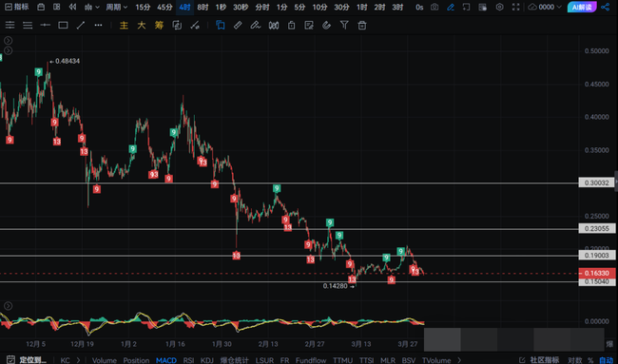
Task: Toggle the blue copy drawings icon
Action: (221, 26)
